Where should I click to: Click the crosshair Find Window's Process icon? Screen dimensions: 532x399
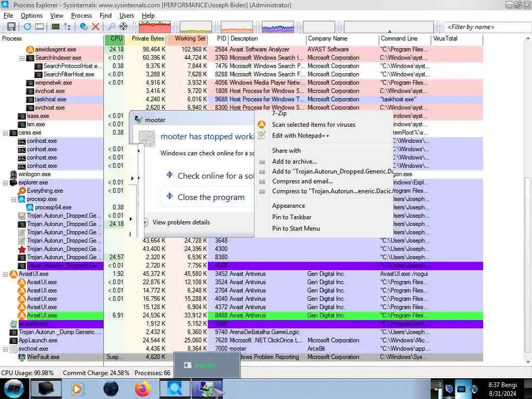point(124,27)
